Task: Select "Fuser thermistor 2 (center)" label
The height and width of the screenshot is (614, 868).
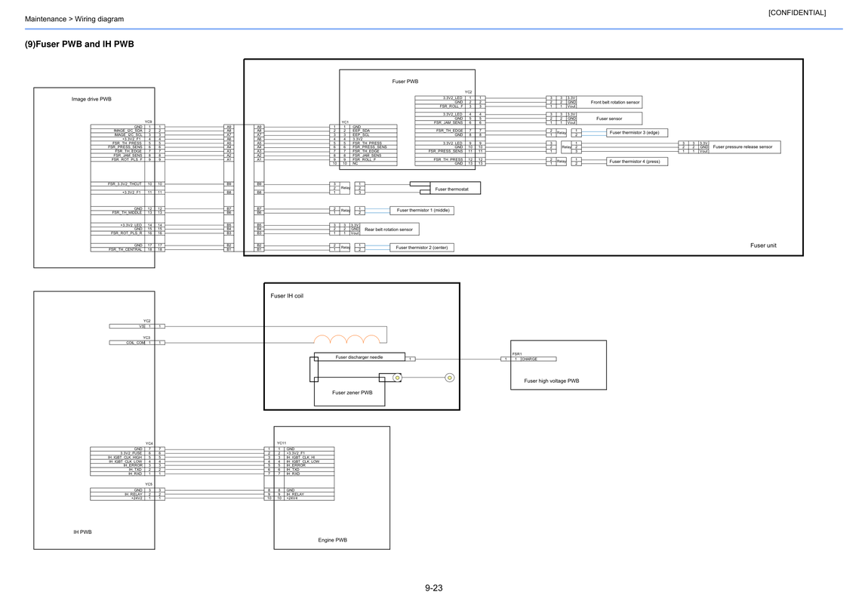Action: [422, 248]
